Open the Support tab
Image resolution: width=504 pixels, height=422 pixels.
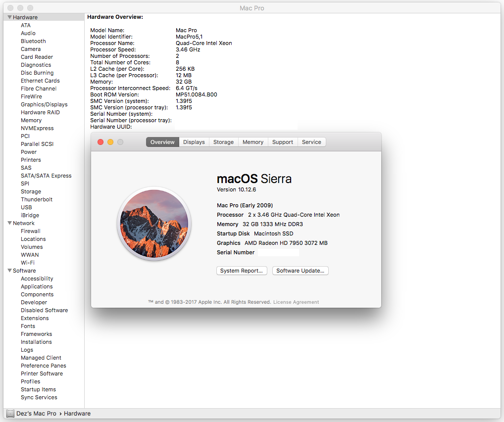(283, 142)
